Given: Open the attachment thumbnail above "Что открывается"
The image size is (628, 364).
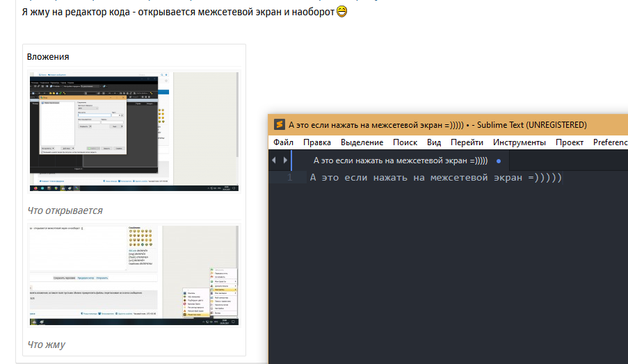Looking at the screenshot, I should tap(134, 131).
